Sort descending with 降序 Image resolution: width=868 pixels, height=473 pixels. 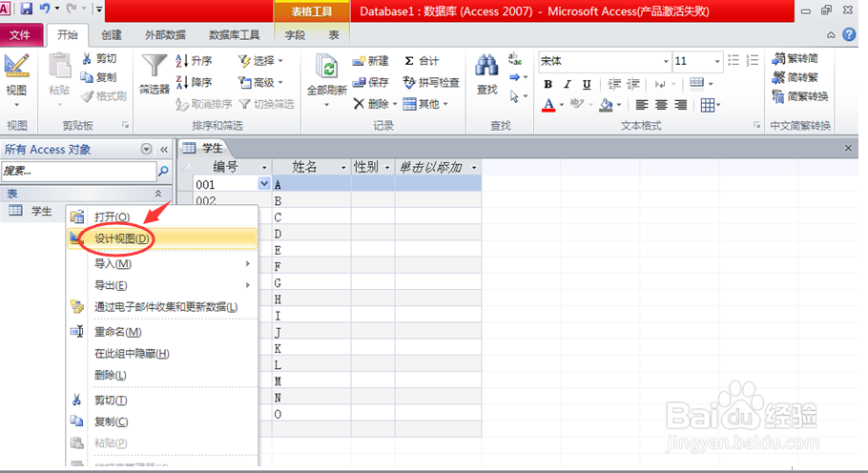click(x=194, y=82)
